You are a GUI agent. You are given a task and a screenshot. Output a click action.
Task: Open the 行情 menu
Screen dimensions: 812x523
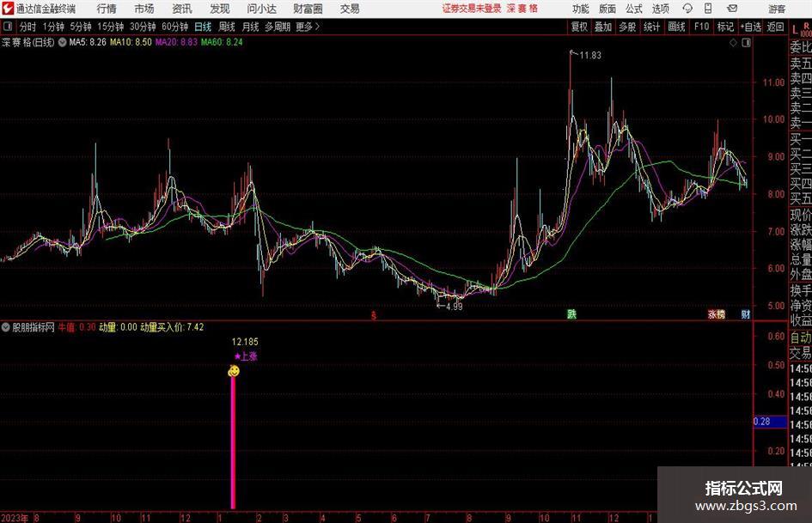pyautogui.click(x=107, y=9)
